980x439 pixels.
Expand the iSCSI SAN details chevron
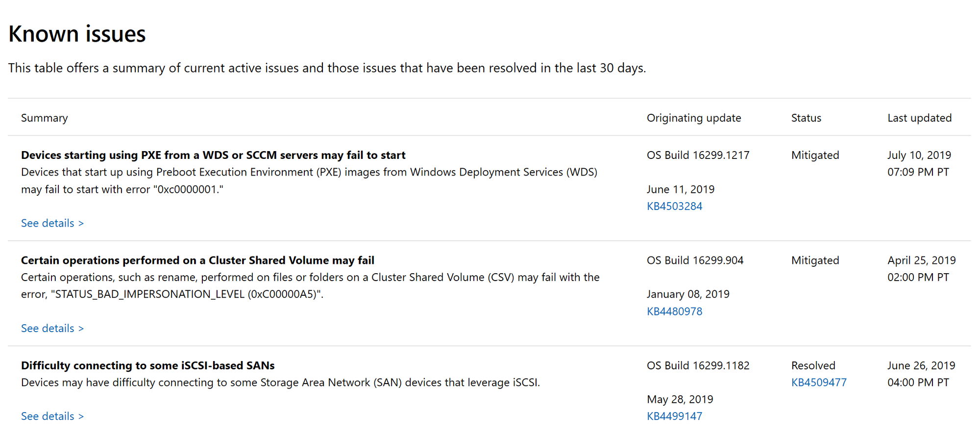tap(81, 416)
